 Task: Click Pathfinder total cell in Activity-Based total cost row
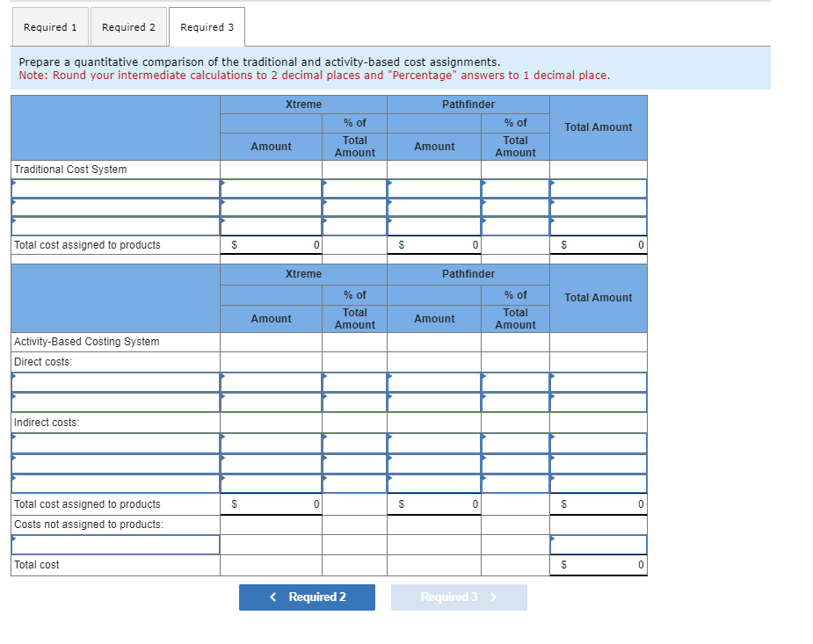[434, 504]
